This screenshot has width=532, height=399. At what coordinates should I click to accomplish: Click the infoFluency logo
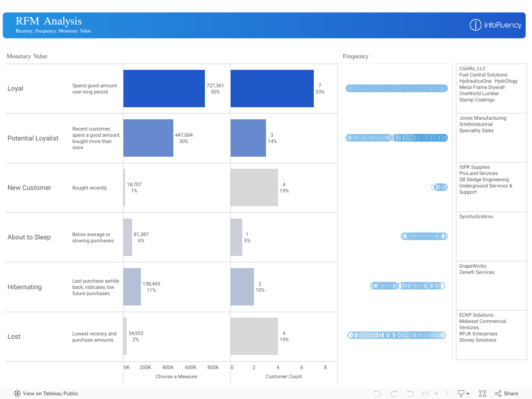pyautogui.click(x=495, y=25)
